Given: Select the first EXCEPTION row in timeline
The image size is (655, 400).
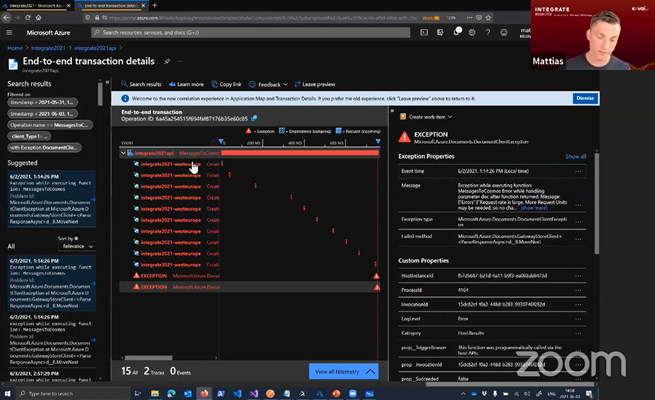Looking at the screenshot, I should [154, 274].
